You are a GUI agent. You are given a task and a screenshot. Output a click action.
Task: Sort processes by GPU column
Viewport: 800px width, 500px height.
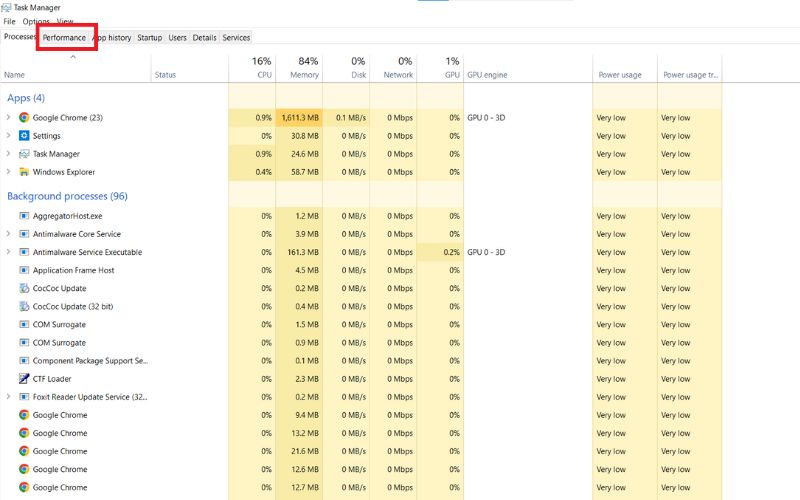tap(440, 67)
